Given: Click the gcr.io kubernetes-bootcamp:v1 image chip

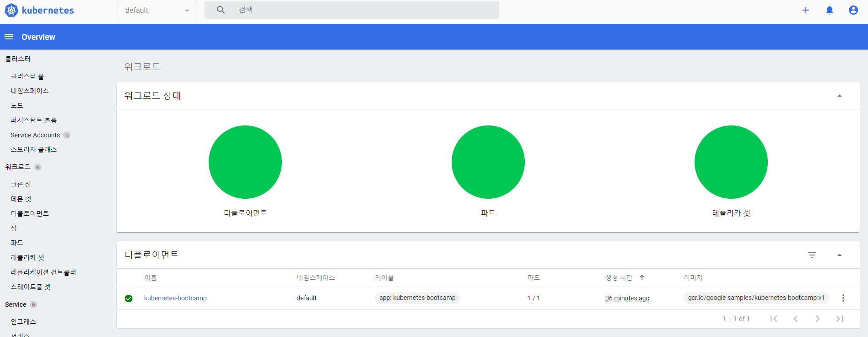Looking at the screenshot, I should pos(756,298).
